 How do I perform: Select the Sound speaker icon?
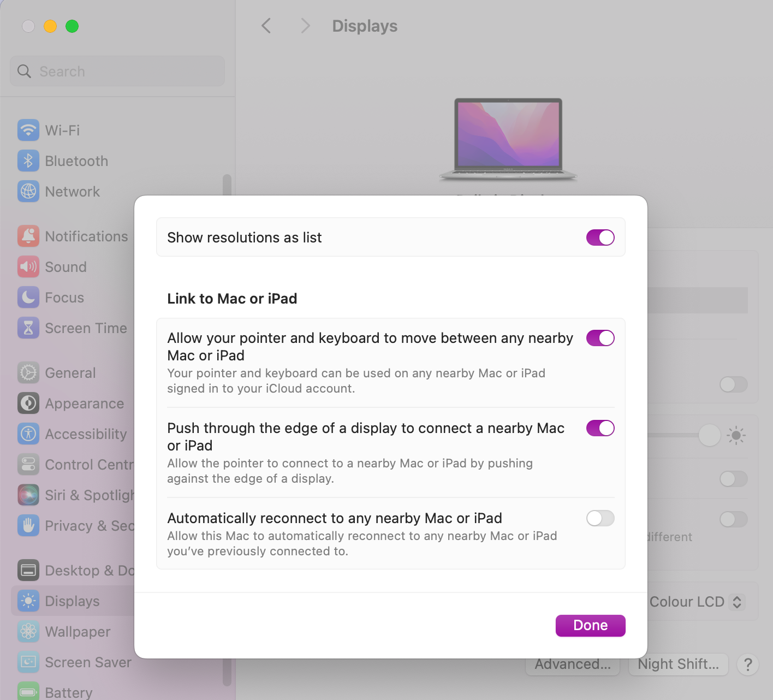[x=28, y=266]
